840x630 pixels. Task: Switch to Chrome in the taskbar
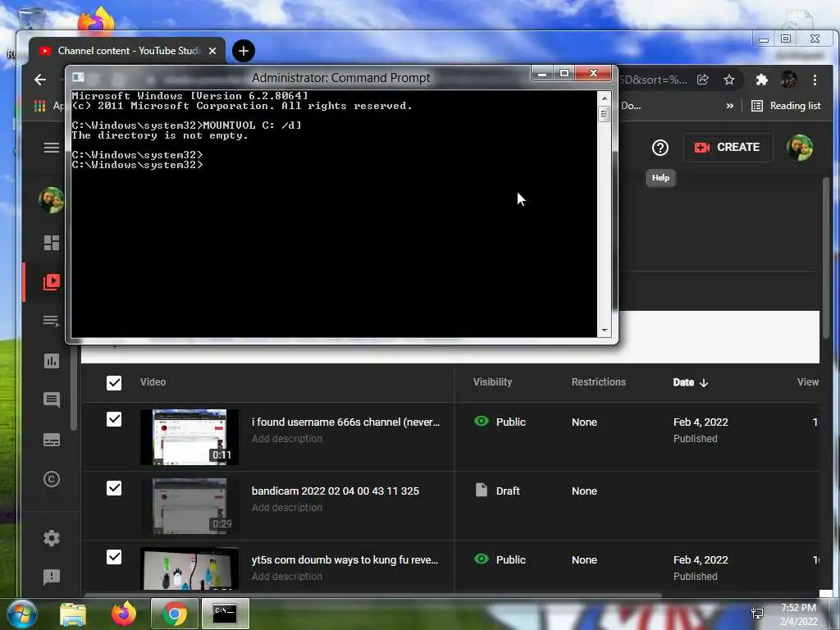click(x=174, y=614)
